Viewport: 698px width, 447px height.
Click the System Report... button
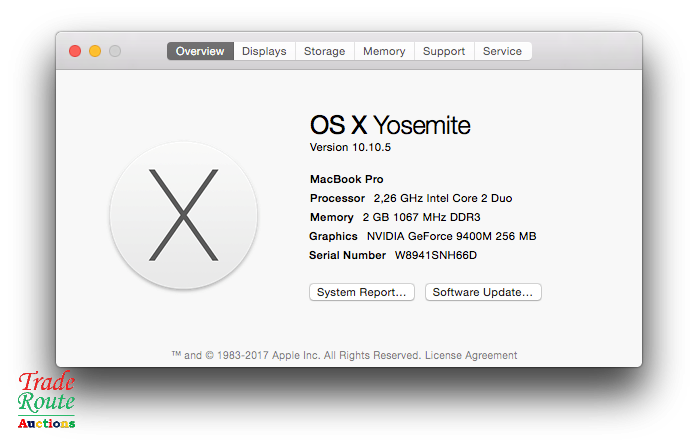[362, 292]
